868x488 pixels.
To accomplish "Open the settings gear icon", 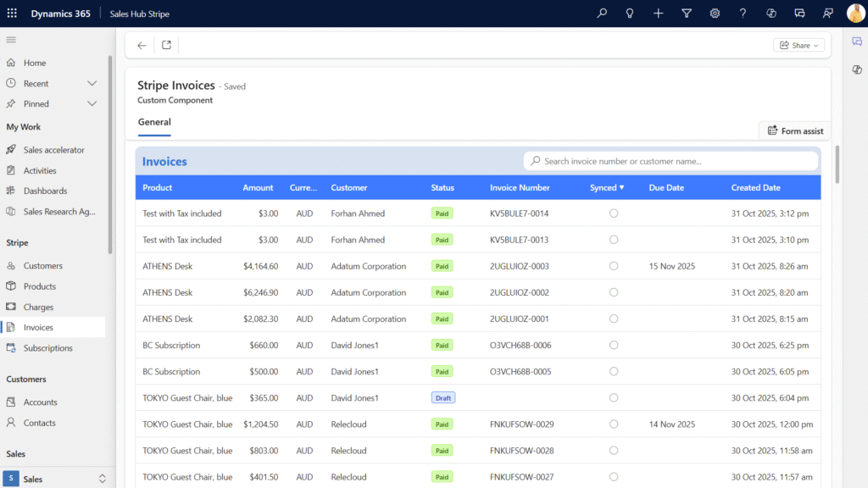I will coord(715,14).
